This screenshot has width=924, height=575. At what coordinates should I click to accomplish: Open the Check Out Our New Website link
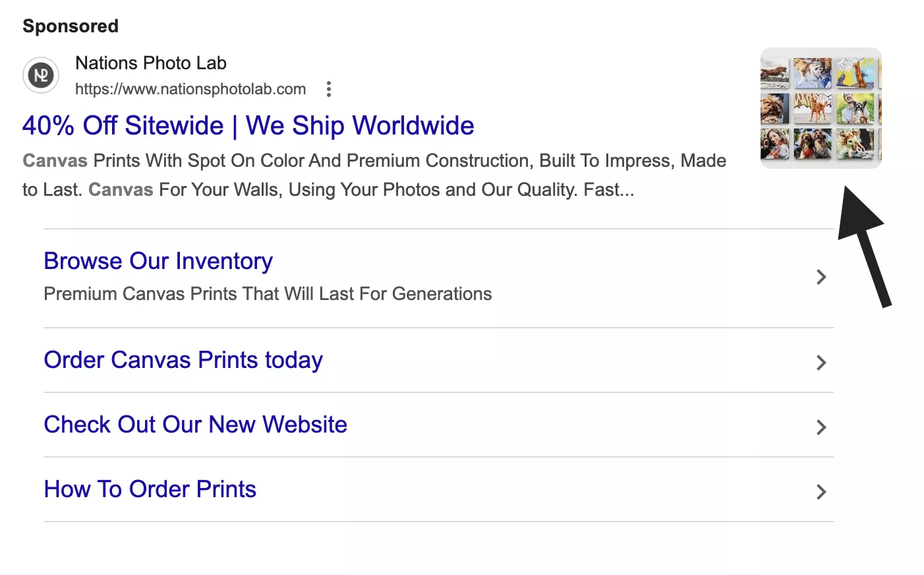click(x=195, y=424)
